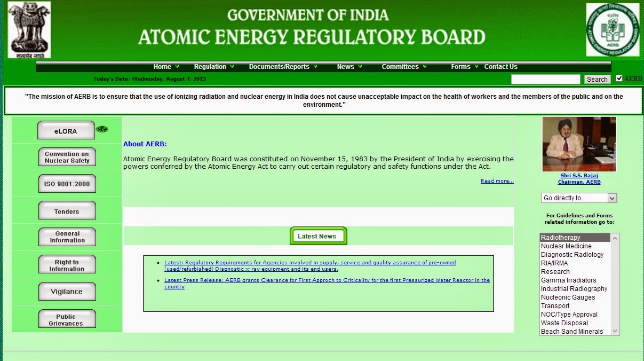Expand the News menu arrow

(360, 67)
